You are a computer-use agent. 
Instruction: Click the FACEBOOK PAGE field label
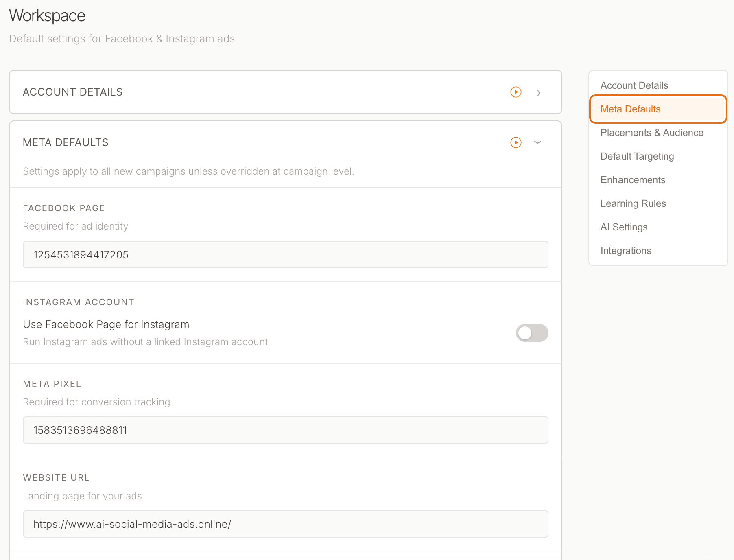64,208
